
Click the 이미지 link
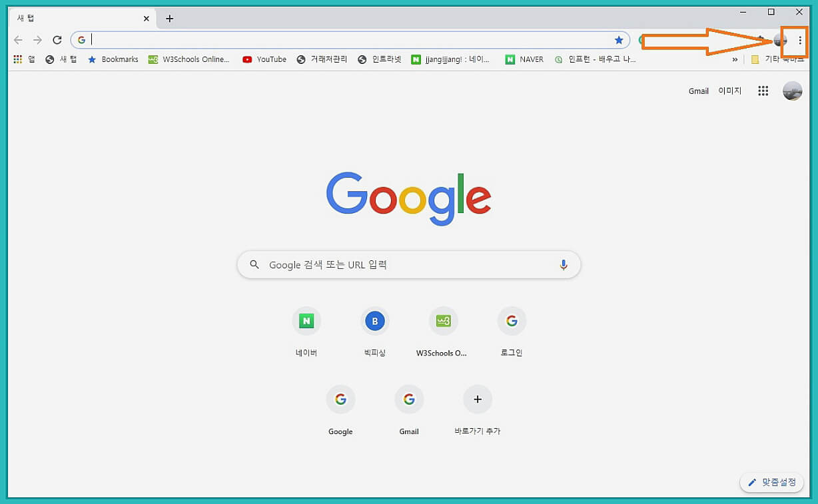(729, 91)
